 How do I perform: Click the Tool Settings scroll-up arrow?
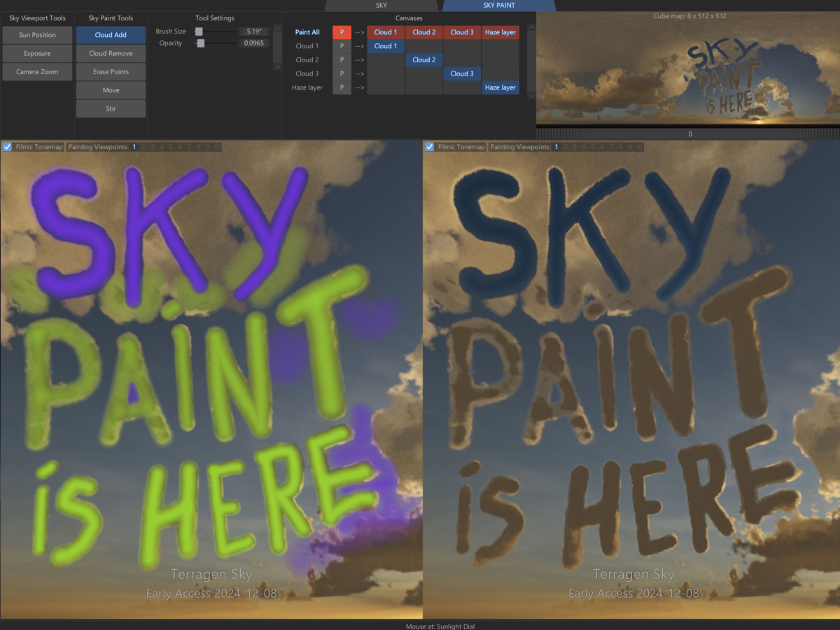click(277, 27)
